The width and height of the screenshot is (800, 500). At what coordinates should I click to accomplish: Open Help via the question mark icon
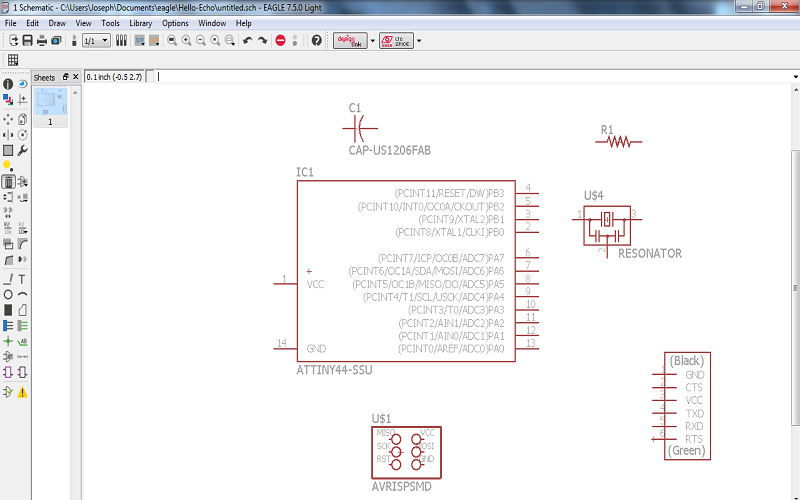coord(316,40)
